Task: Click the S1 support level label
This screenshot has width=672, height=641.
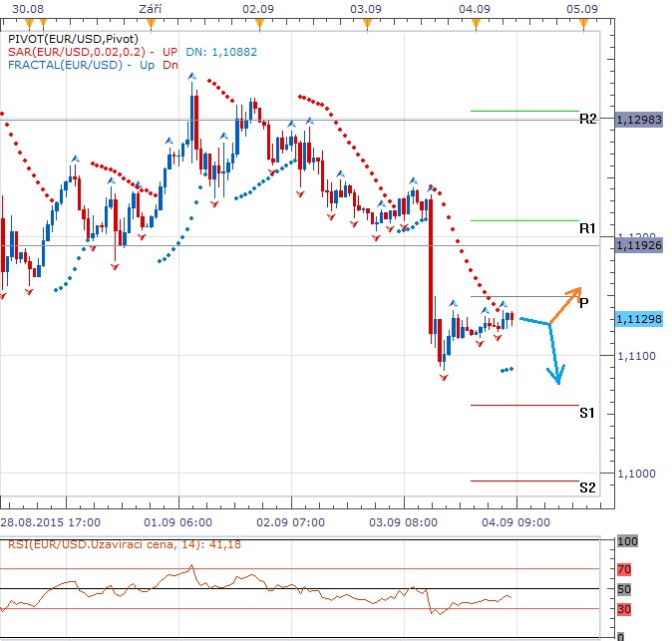Action: click(588, 412)
